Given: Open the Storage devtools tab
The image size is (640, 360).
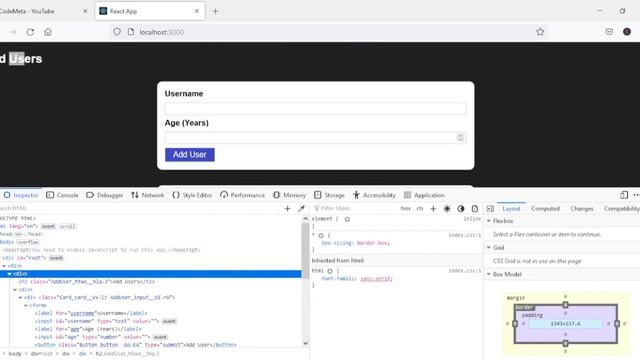Looking at the screenshot, I should [329, 195].
